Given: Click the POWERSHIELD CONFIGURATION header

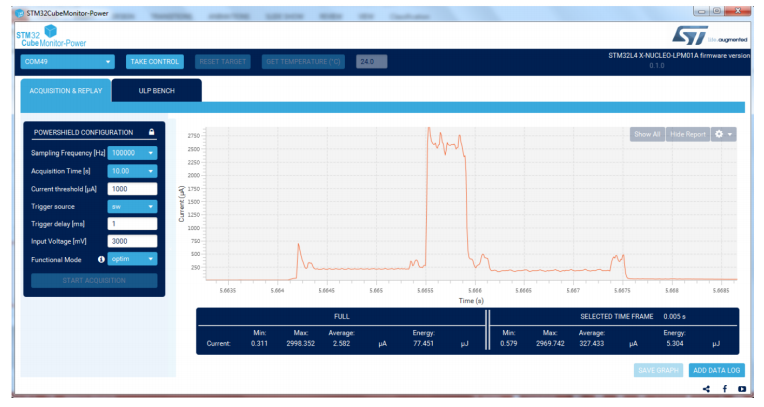Looking at the screenshot, I should tap(83, 133).
